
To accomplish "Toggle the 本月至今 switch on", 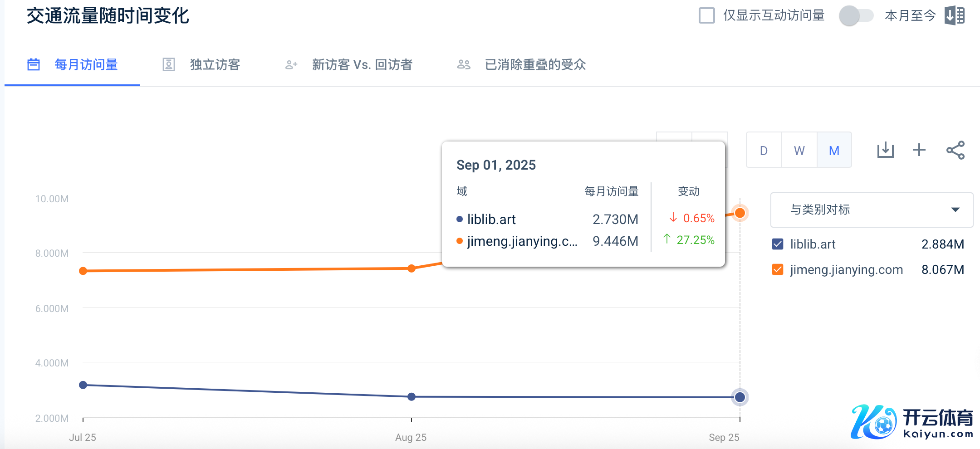I will pos(857,15).
